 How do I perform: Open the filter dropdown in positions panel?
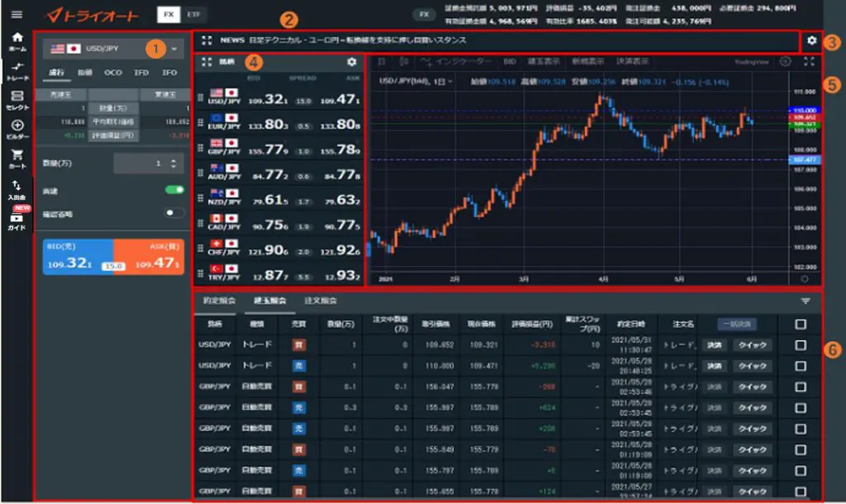click(x=806, y=302)
